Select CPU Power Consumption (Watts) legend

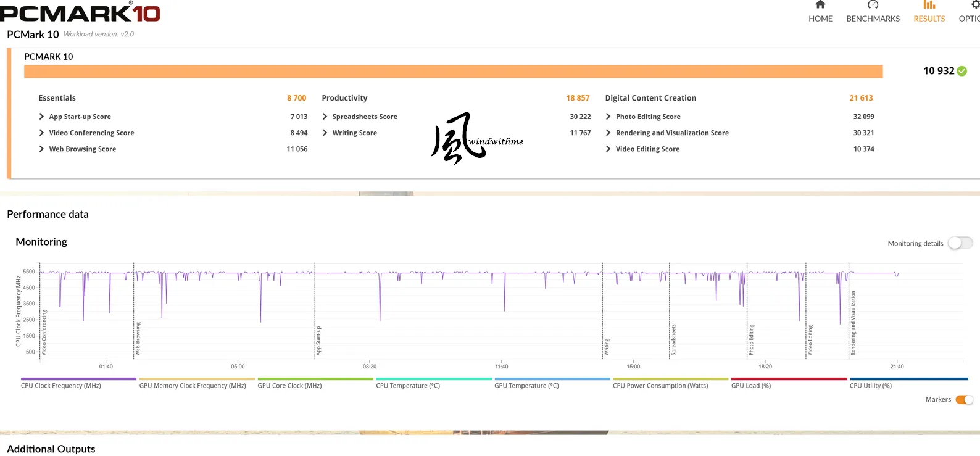pyautogui.click(x=660, y=386)
